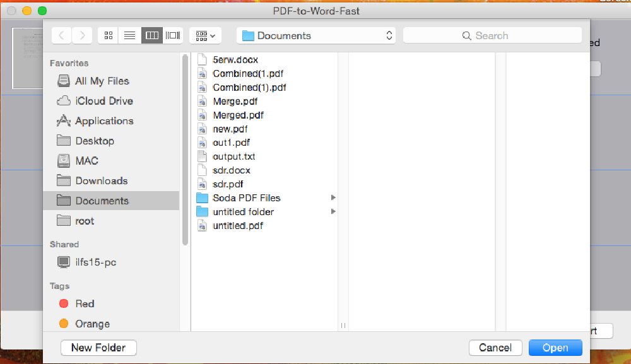The width and height of the screenshot is (631, 364).
Task: Select file Combined(1.pdf
Action: pos(266,74)
